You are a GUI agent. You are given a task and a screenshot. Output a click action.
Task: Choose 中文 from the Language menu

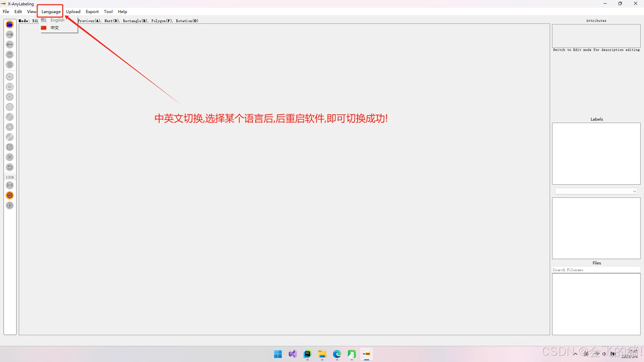click(x=55, y=28)
